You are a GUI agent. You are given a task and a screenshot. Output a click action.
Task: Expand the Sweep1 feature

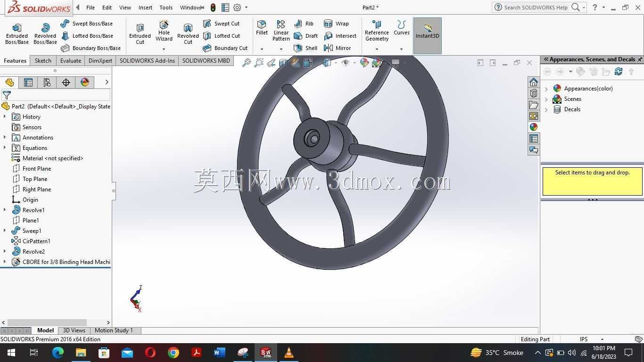[5, 231]
